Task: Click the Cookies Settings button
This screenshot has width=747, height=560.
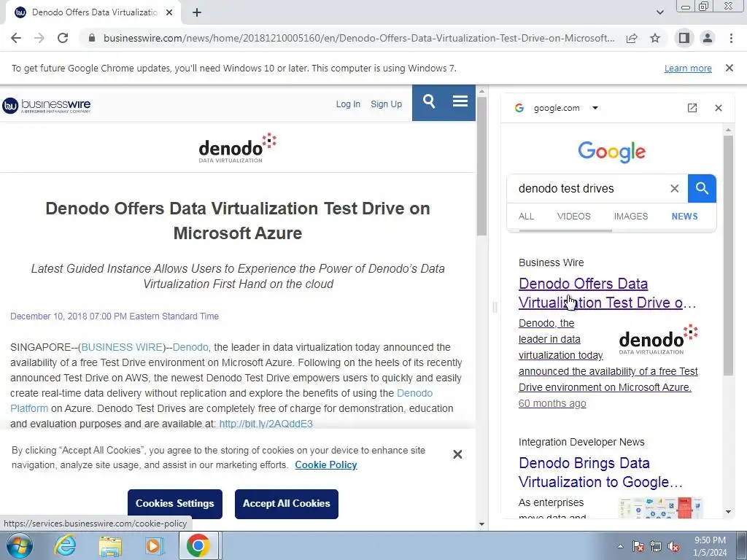Action: coord(175,503)
